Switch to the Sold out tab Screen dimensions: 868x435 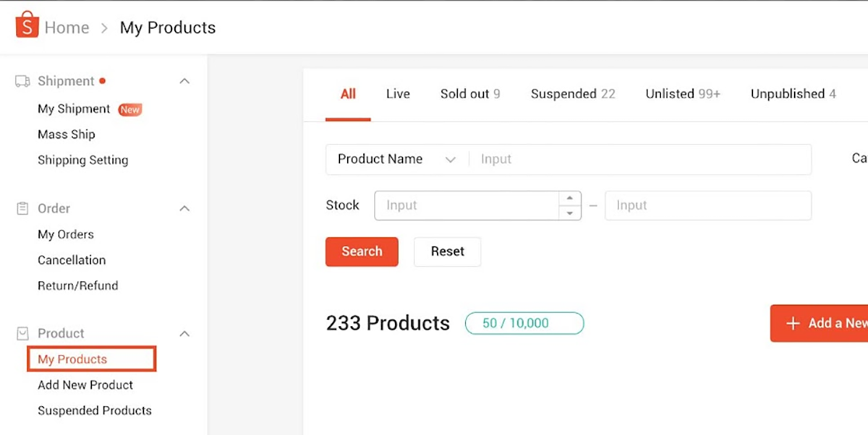469,93
